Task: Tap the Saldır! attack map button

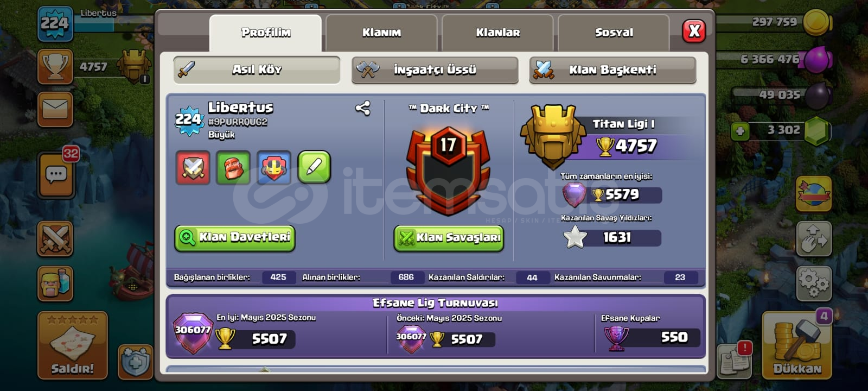Action: tap(73, 345)
